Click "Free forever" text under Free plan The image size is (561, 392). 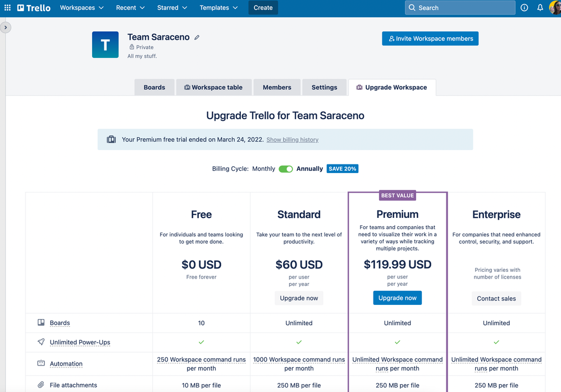point(202,277)
